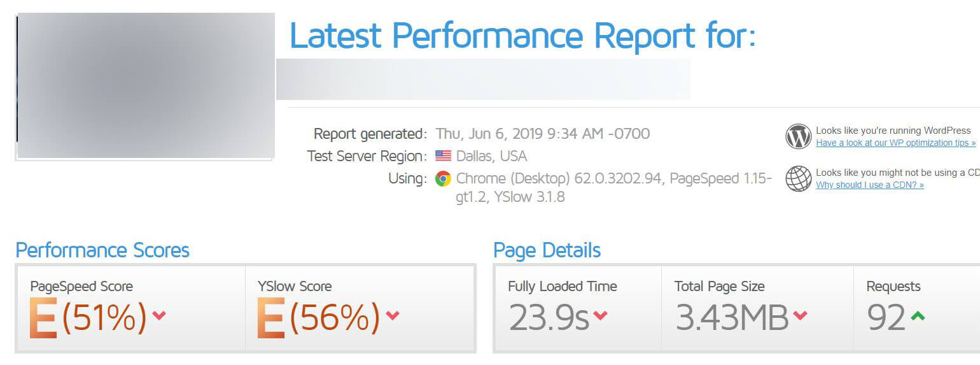Click the Chrome browser icon
The image size is (980, 365).
click(x=443, y=178)
